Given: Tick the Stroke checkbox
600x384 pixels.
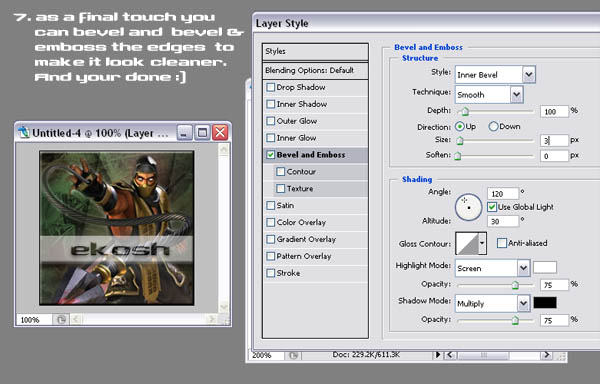Looking at the screenshot, I should (270, 273).
